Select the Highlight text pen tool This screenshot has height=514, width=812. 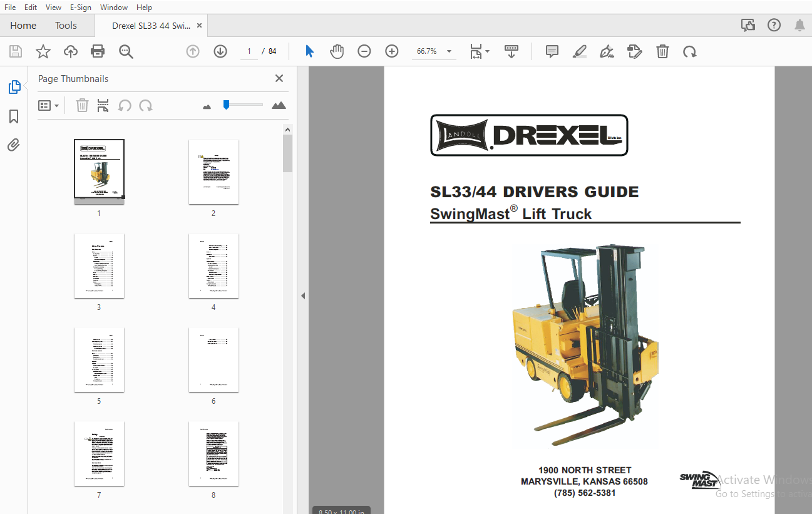580,51
